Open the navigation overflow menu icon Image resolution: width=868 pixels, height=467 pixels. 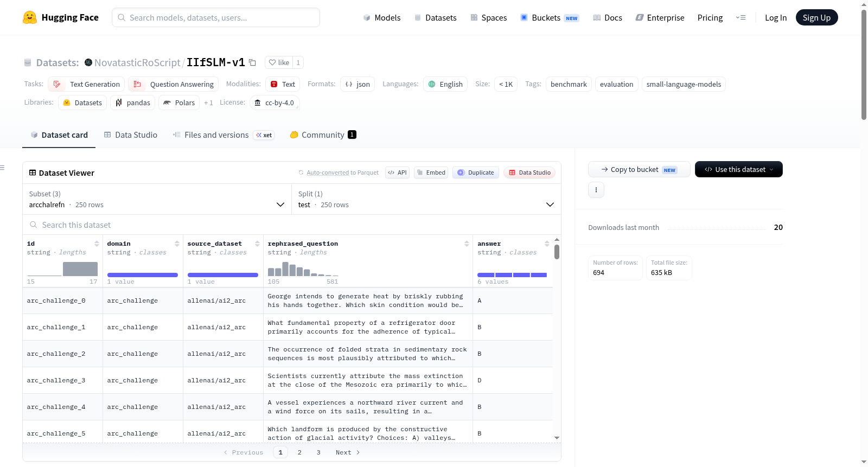741,17
